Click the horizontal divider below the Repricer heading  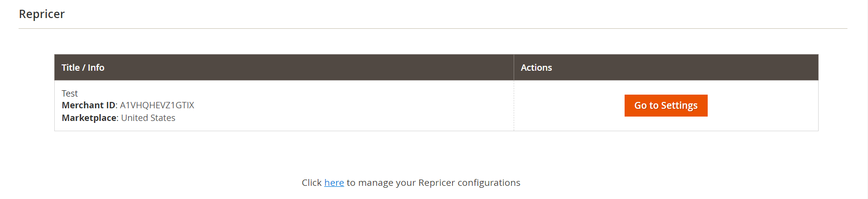[x=433, y=28]
